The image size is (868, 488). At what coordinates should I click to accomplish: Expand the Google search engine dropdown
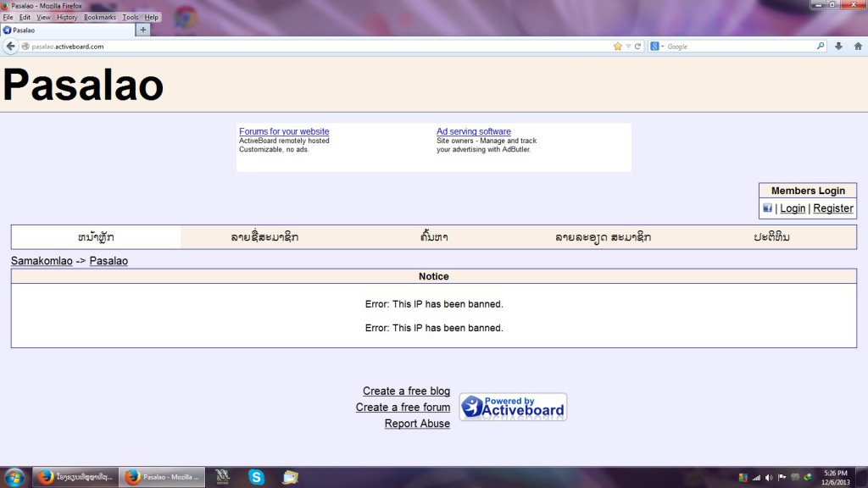click(x=658, y=47)
